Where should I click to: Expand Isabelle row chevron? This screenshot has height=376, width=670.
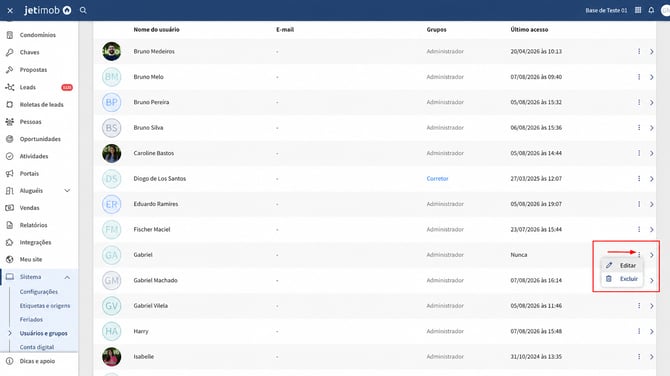[652, 357]
